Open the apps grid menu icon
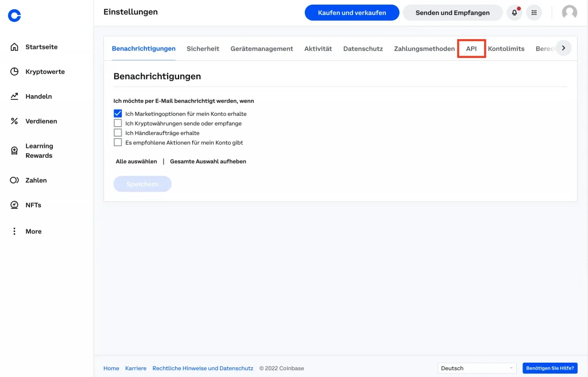 coord(534,13)
